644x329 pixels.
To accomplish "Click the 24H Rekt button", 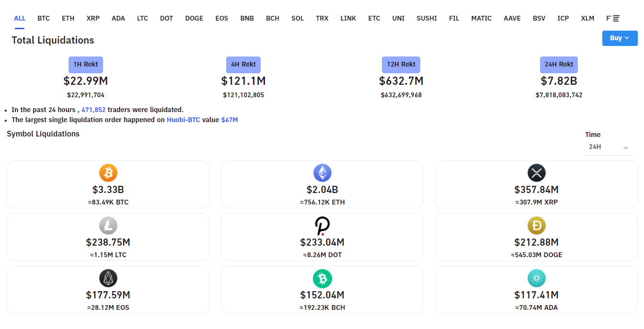I will click(559, 65).
